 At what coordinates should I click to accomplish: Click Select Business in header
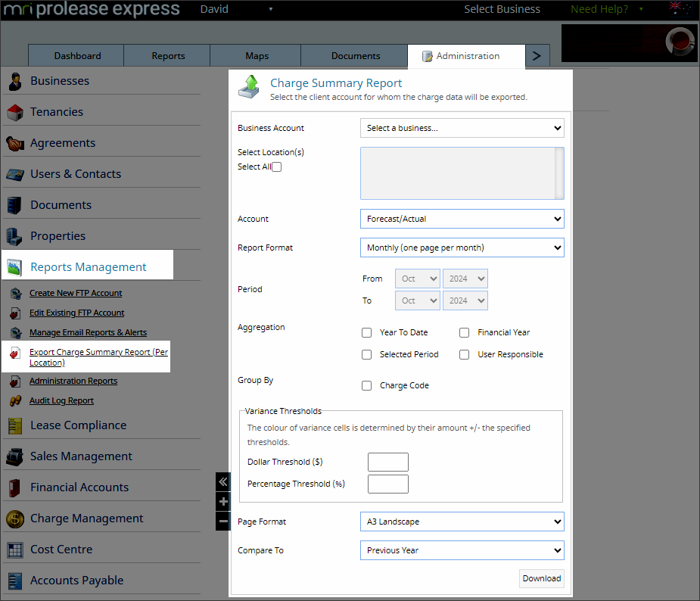[x=502, y=9]
